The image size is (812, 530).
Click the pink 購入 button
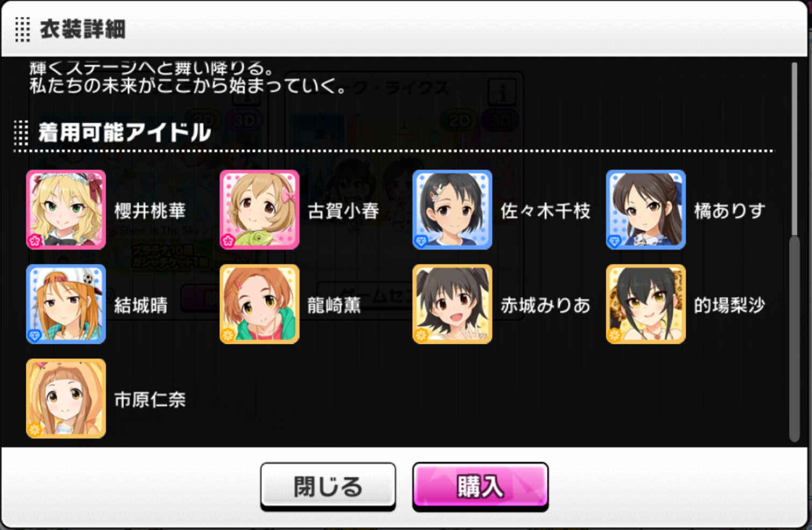coord(480,486)
